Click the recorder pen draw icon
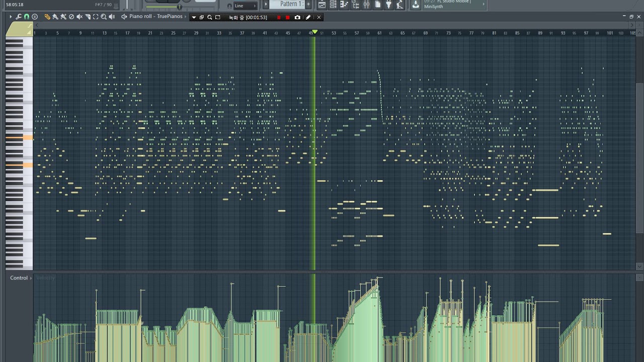Image resolution: width=644 pixels, height=362 pixels. (x=308, y=17)
